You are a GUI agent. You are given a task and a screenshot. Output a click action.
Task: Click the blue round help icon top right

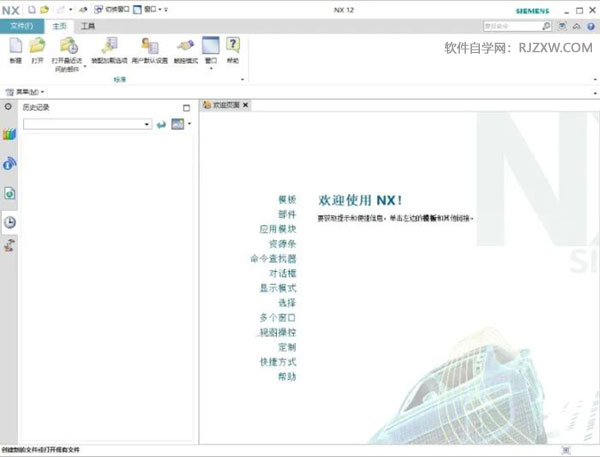click(591, 26)
